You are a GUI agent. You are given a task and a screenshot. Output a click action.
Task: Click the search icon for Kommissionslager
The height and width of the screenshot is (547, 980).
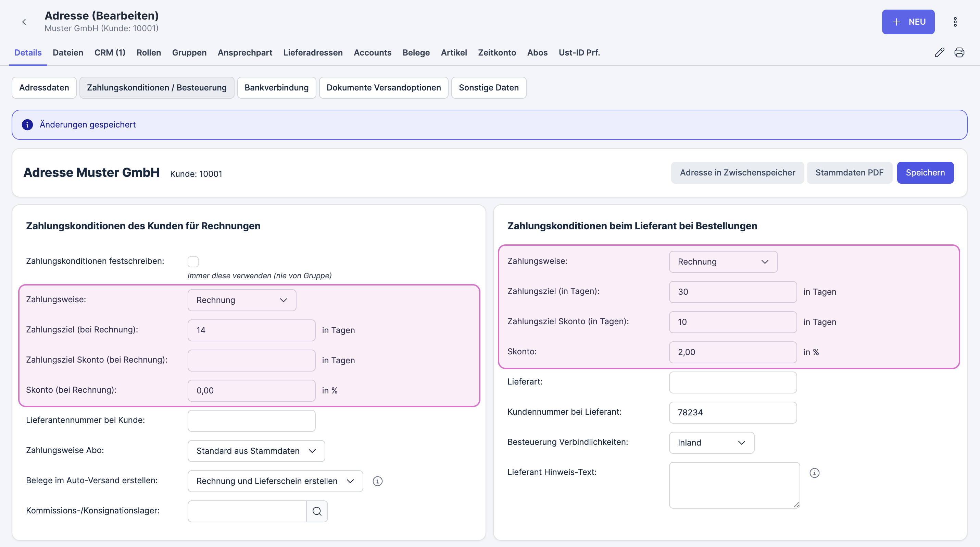(317, 511)
